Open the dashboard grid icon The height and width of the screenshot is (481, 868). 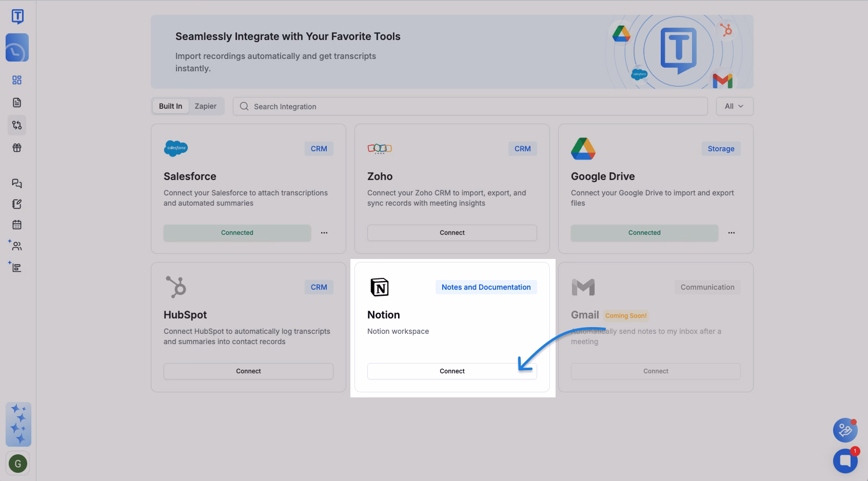point(17,80)
